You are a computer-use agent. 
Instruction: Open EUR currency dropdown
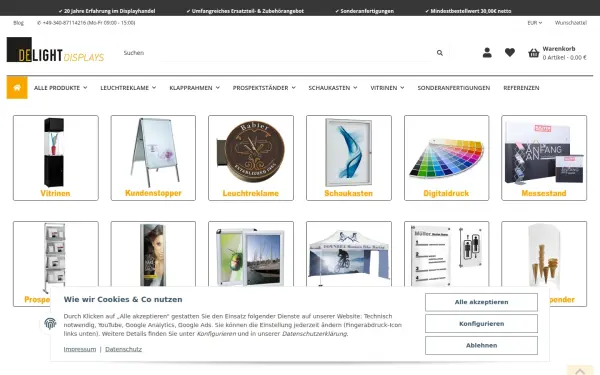pyautogui.click(x=535, y=23)
